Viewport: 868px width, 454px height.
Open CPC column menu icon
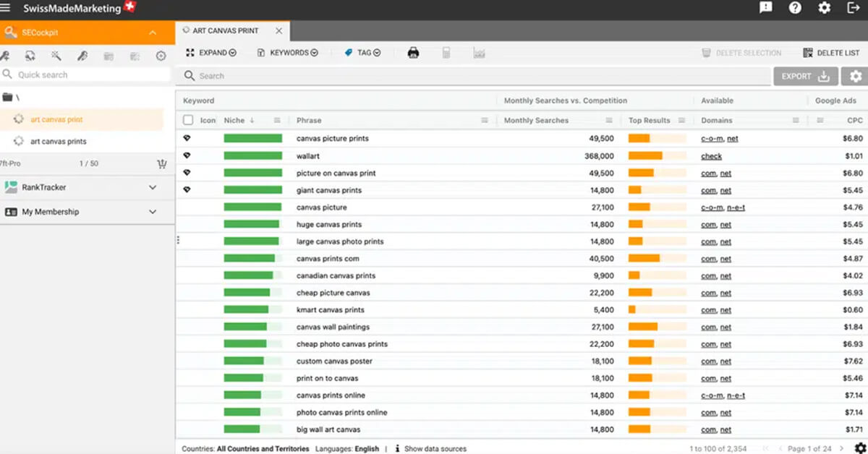point(821,121)
